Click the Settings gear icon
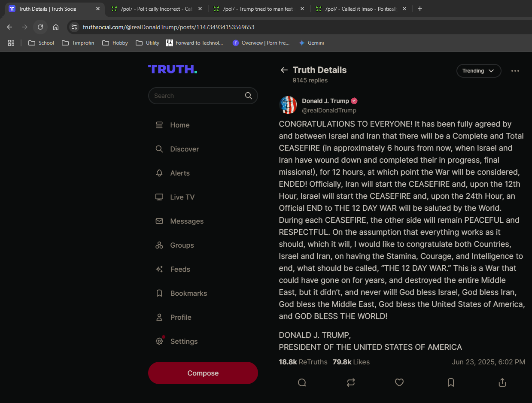 pos(159,341)
